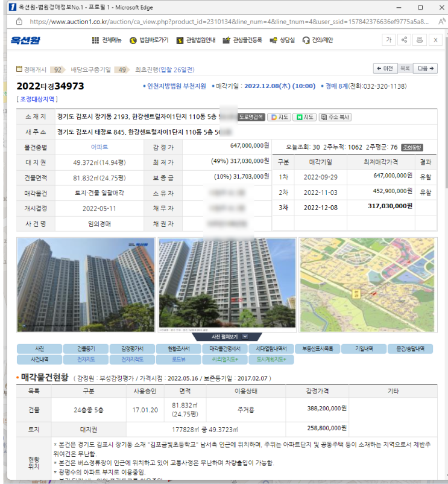This screenshot has height=484, width=448.
Task: Open 관할법원안내 menu
Action: point(196,40)
